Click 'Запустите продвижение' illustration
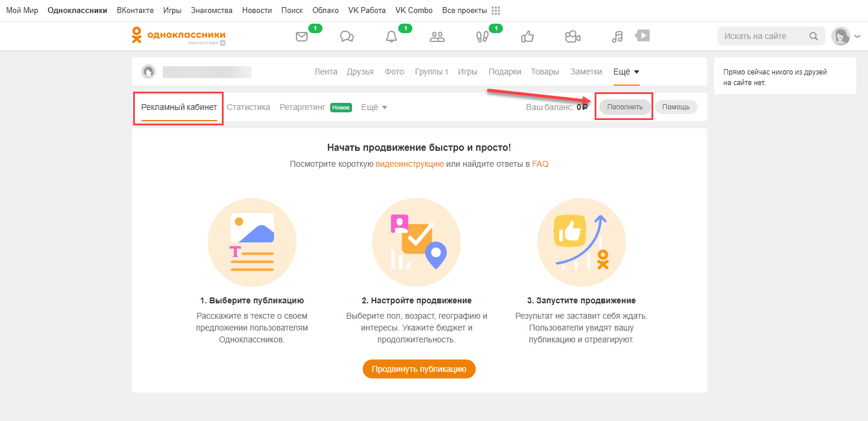 click(582, 242)
